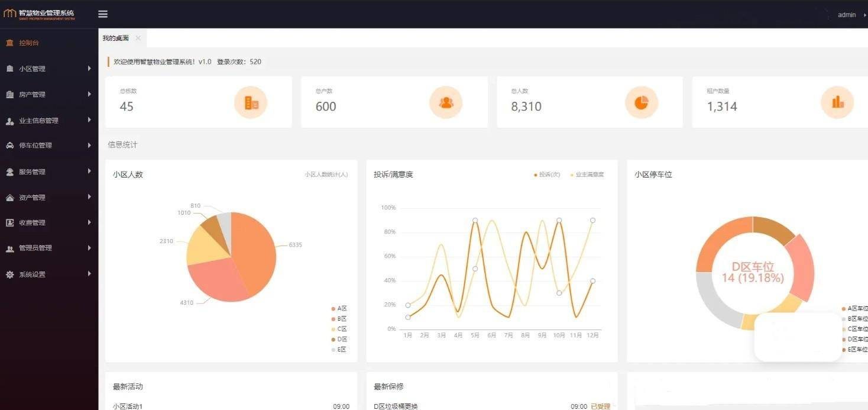This screenshot has height=410, width=868.
Task: Expand the 管理员管理 menu chevron
Action: click(89, 248)
